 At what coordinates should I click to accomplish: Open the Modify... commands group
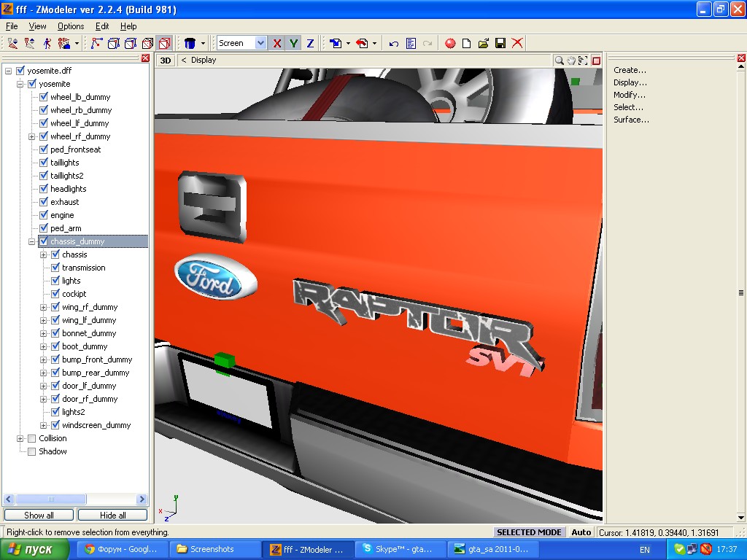(630, 95)
